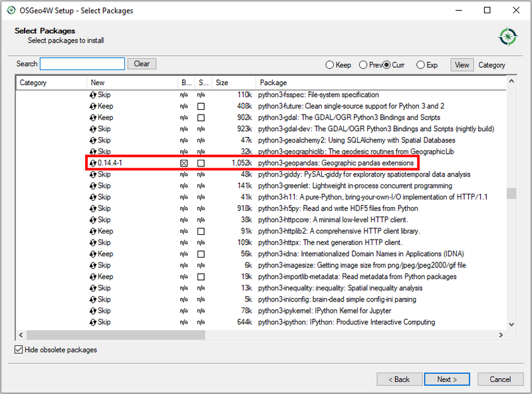This screenshot has width=532, height=394.
Task: Click cycle icon for python3-gdal-dev package
Action: click(x=93, y=129)
